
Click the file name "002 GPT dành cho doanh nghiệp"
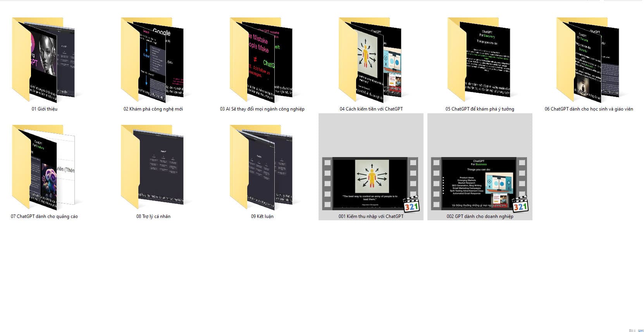click(x=480, y=216)
